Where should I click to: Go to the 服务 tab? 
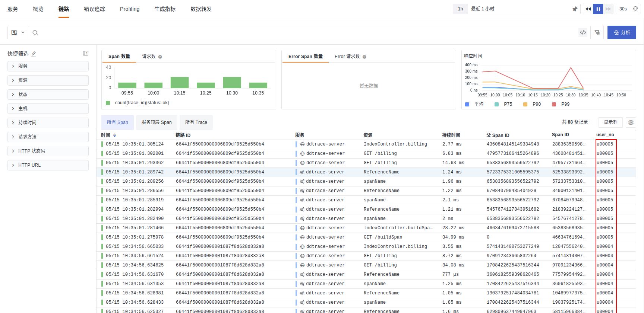[13, 9]
